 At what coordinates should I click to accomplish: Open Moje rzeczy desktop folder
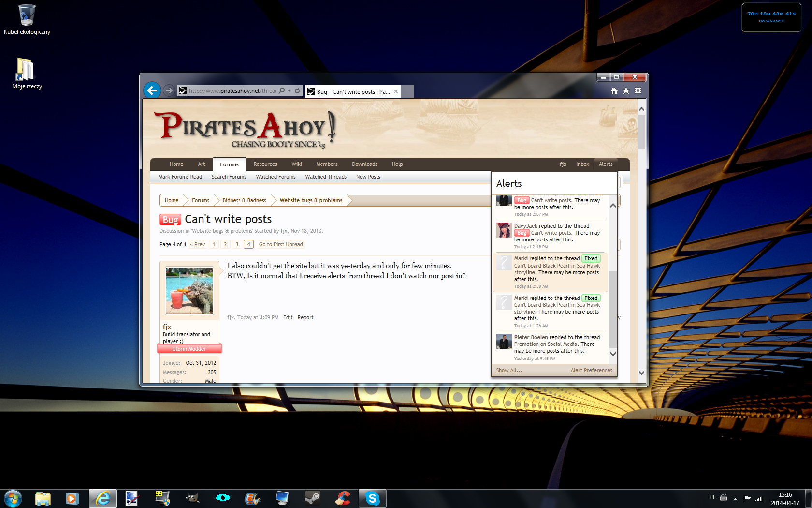point(27,74)
